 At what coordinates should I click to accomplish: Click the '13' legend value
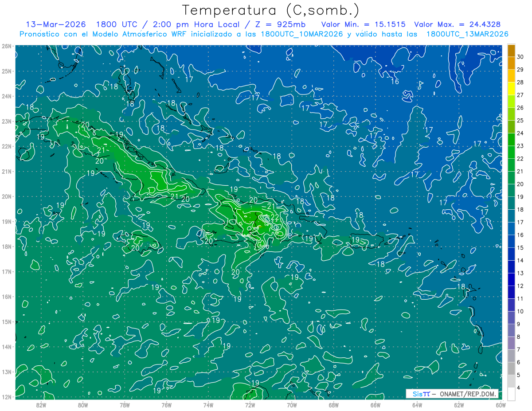pyautogui.click(x=520, y=273)
